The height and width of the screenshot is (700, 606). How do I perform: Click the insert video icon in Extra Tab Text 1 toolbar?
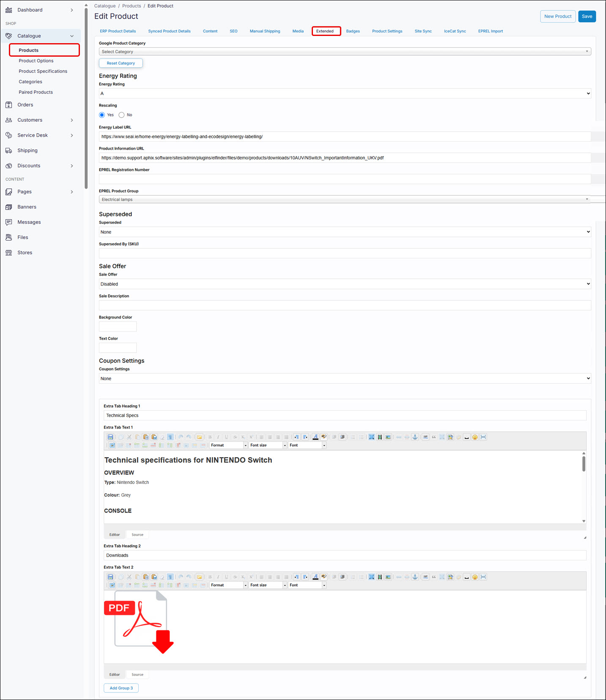(380, 437)
